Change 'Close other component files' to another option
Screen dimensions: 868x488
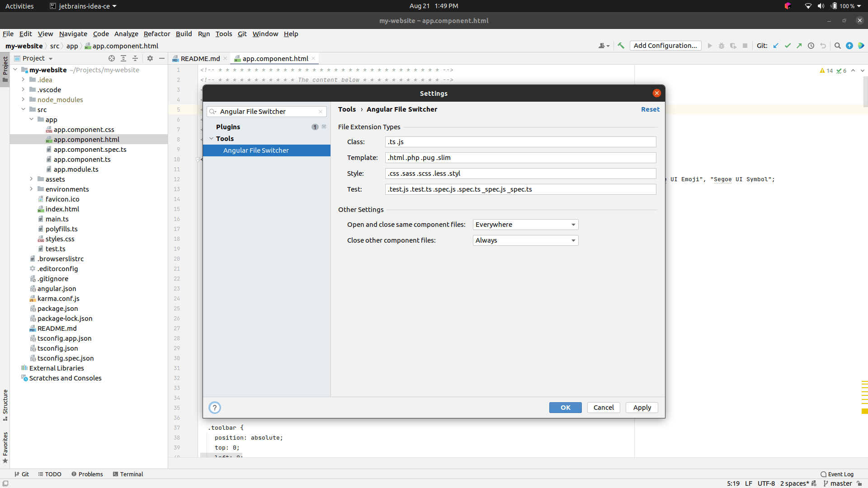coord(525,240)
